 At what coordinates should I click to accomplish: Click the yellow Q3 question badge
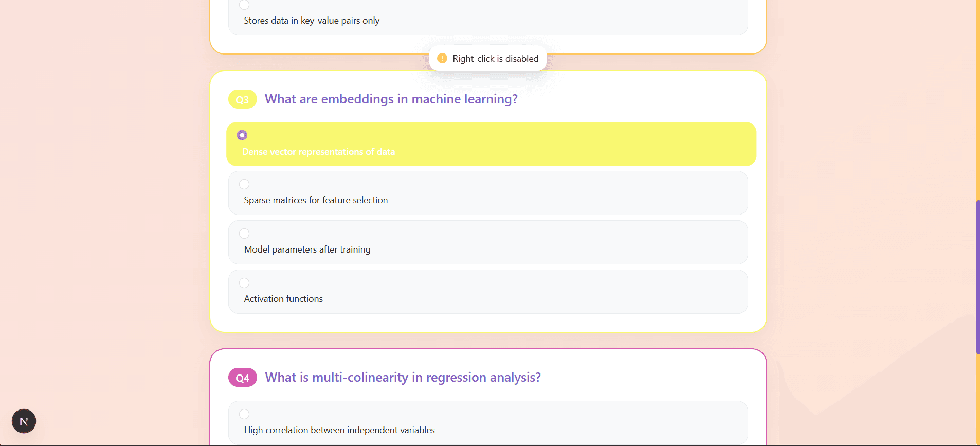click(242, 99)
